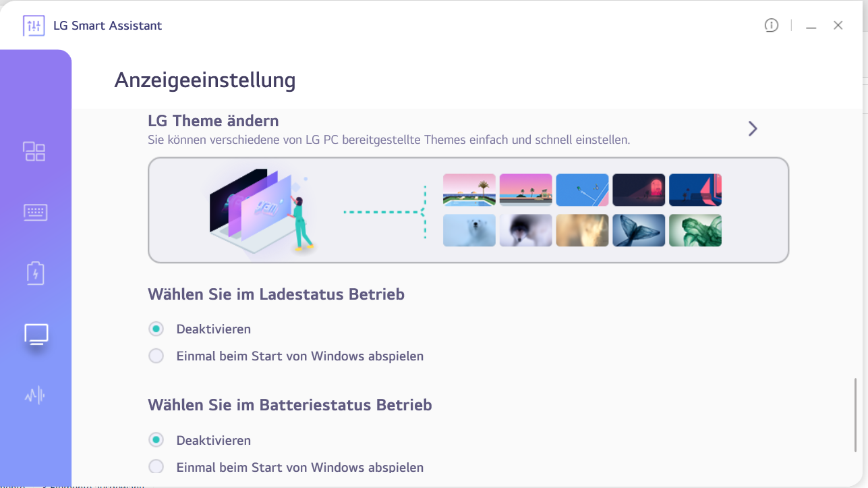Screen dimensions: 868x488
Task: Click the LG Smart Assistant logo icon
Action: tap(34, 26)
